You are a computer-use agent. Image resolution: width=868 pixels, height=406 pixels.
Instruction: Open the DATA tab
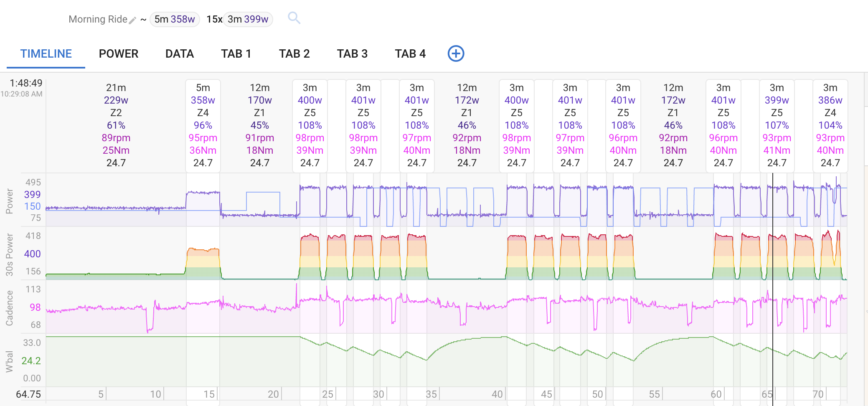180,53
